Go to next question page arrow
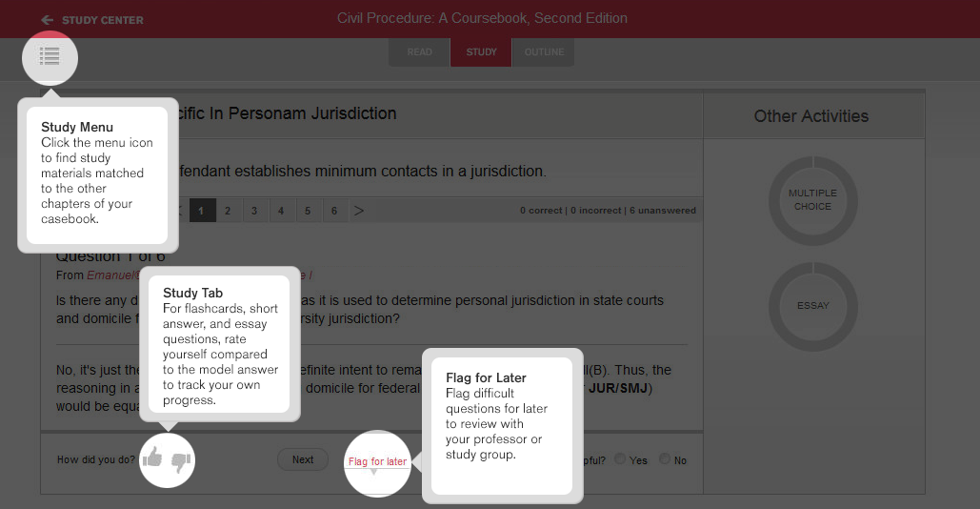The height and width of the screenshot is (509, 980). (359, 211)
